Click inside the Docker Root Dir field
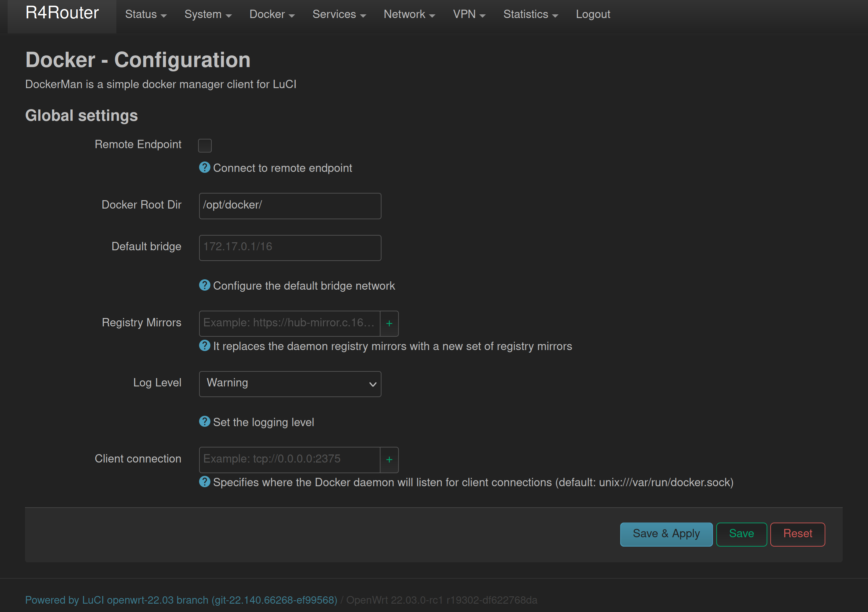 point(289,206)
